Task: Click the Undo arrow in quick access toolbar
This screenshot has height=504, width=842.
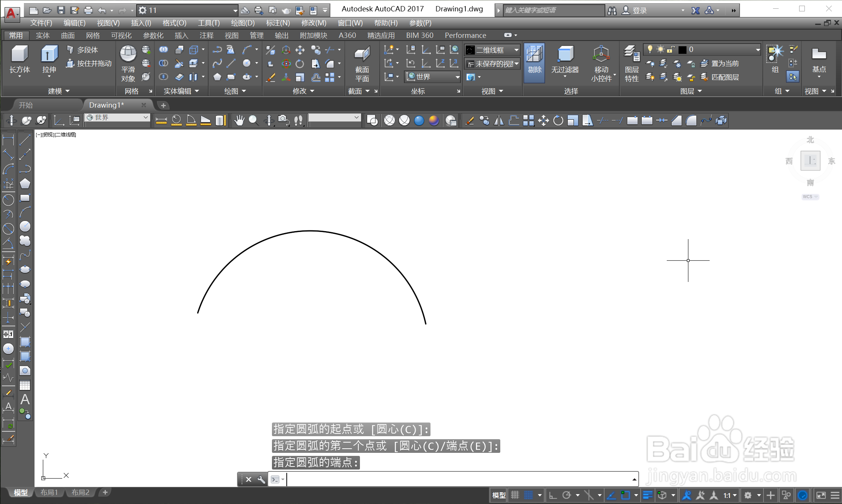Action: pyautogui.click(x=102, y=10)
